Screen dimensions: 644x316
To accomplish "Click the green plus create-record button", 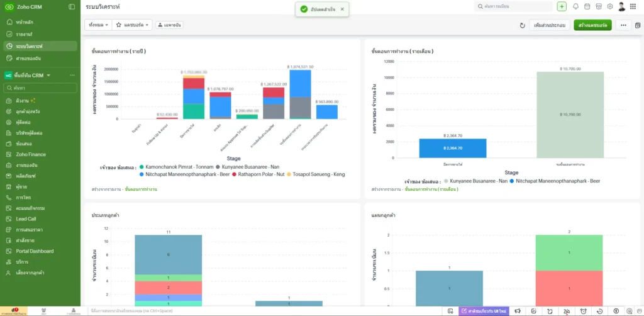I will point(562,6).
